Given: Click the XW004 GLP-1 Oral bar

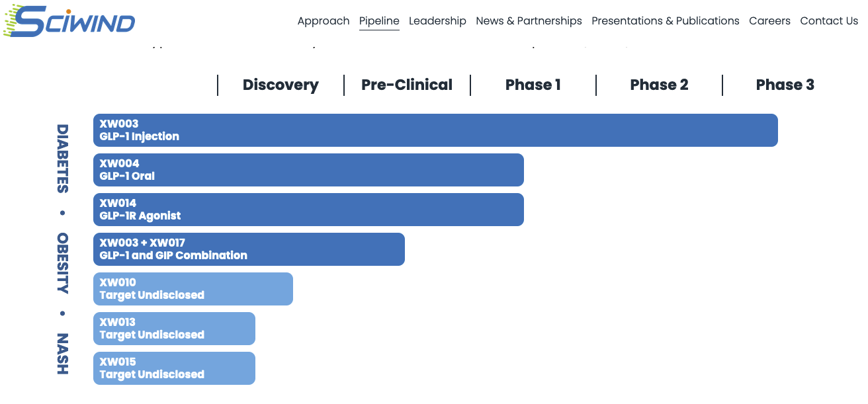Looking at the screenshot, I should pyautogui.click(x=308, y=170).
